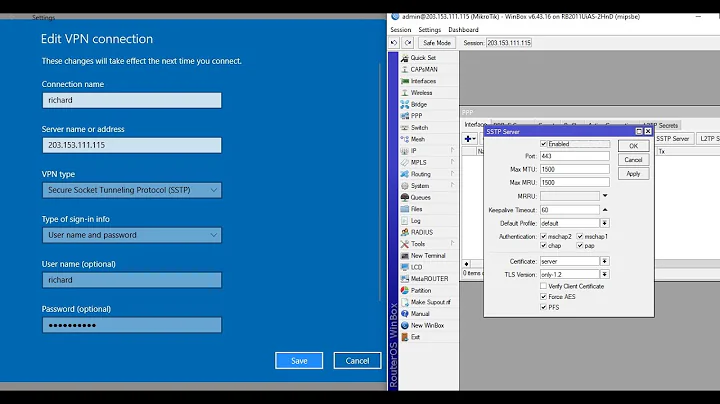
Task: Open Certificate dropdown arrow
Action: 605,261
